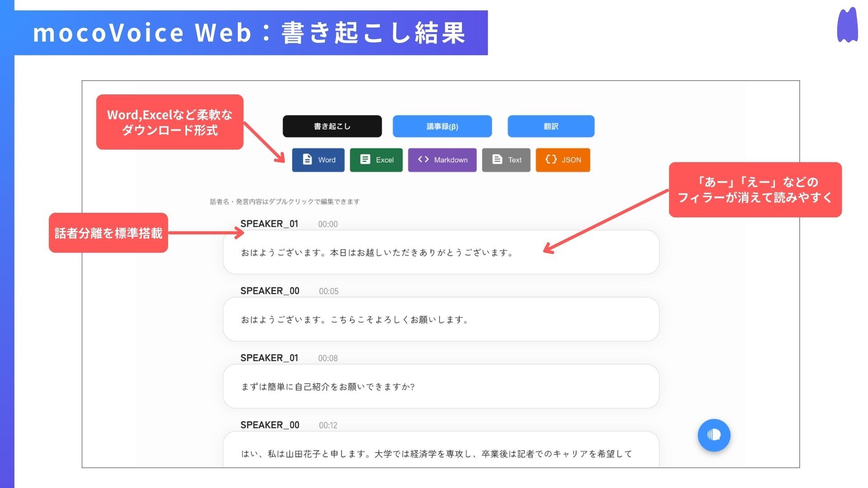Screen dimensions: 868x488
Task: Click SPEAKER_00 label at 00:05
Action: tap(270, 291)
